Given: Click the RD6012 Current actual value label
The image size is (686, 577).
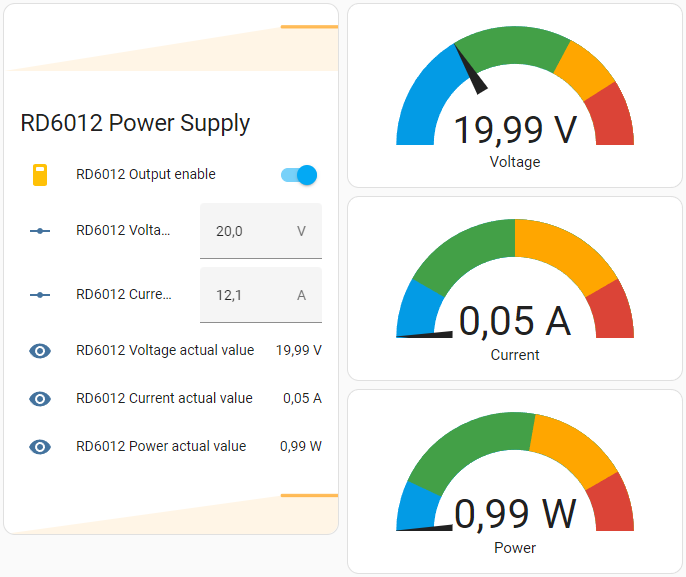Looking at the screenshot, I should click(x=164, y=399).
